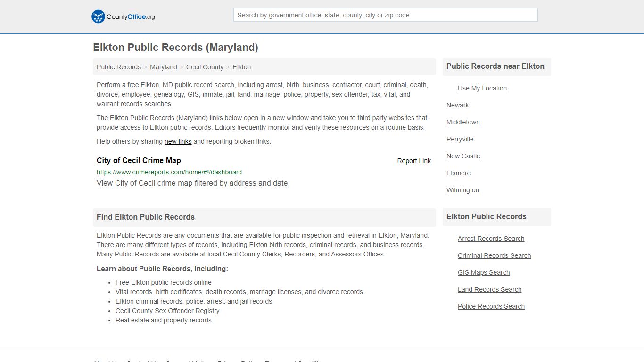
Task: Open Arrest Records Search
Action: point(491,239)
